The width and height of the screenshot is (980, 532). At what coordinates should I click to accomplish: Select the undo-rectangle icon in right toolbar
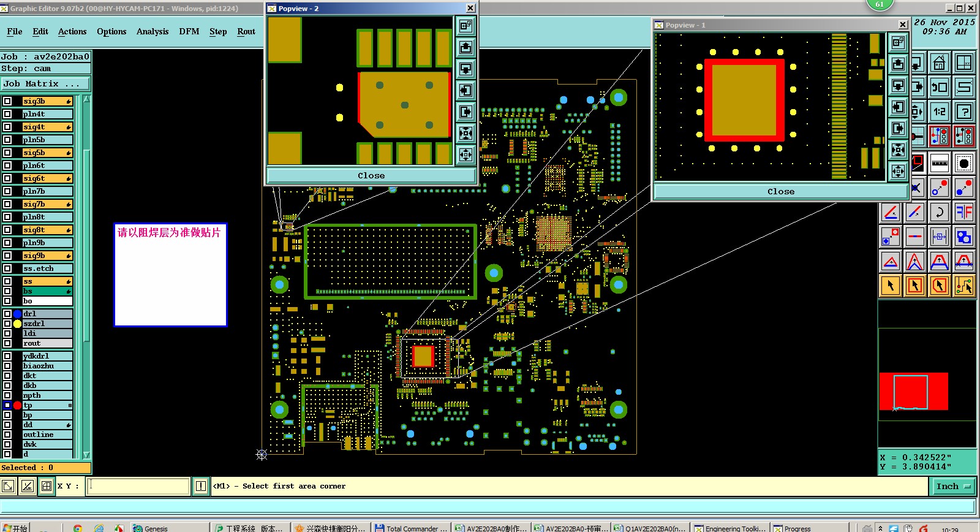tap(939, 87)
